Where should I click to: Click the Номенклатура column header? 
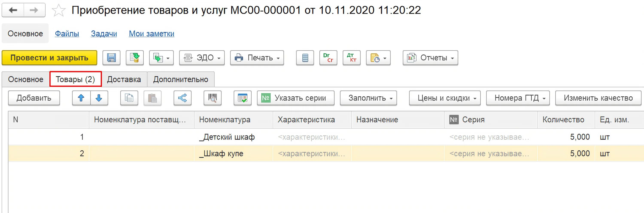(233, 120)
